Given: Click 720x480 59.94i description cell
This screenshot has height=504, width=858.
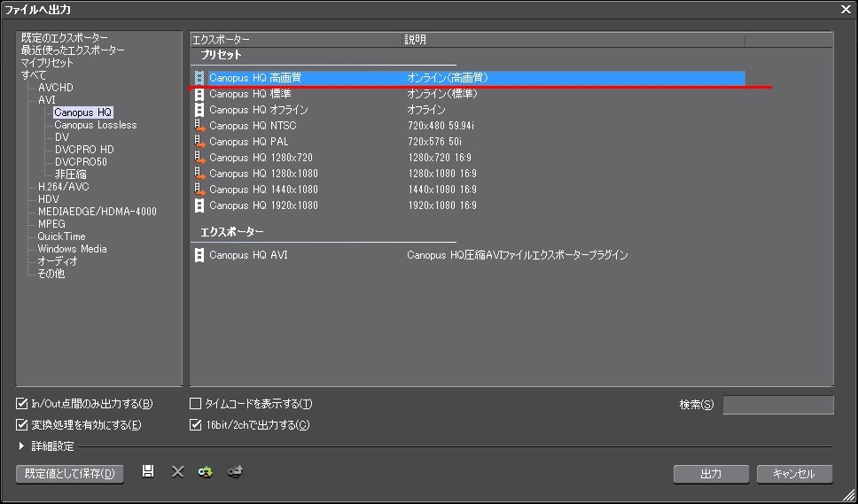Looking at the screenshot, I should tap(441, 126).
